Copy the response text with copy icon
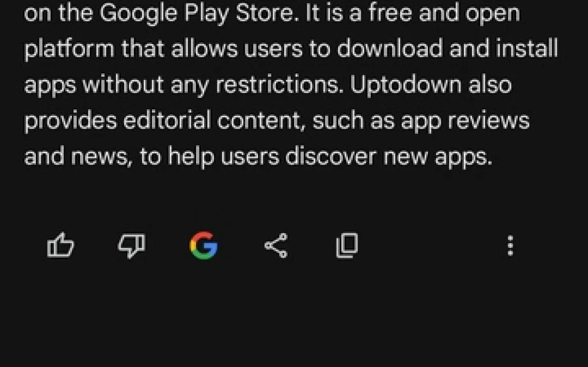 [347, 246]
